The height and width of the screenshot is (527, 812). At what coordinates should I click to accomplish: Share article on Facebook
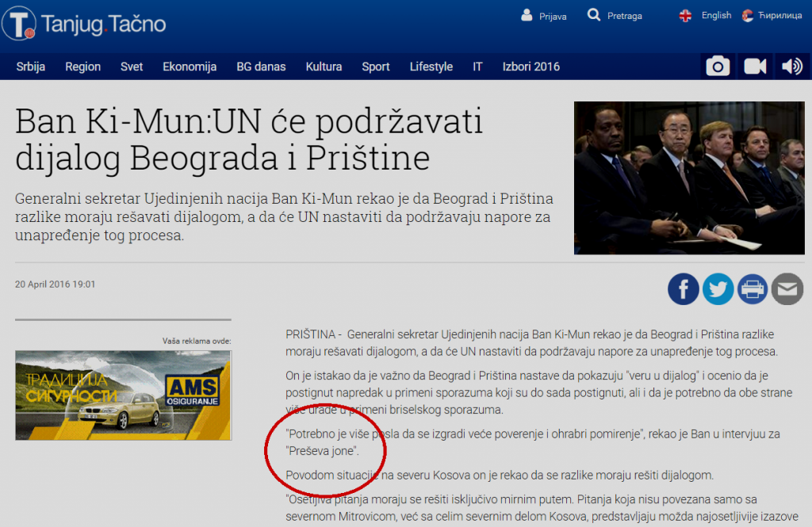pos(683,289)
